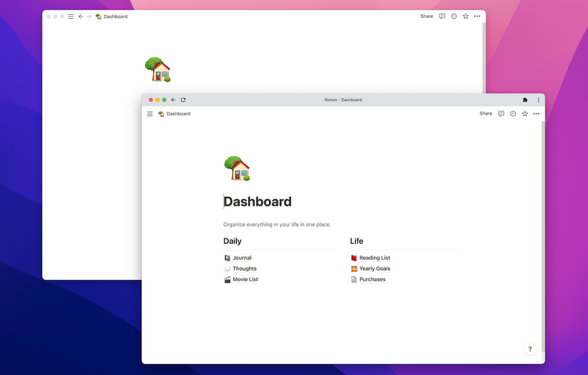Open the Yearly Goals page link
Viewport: 588px width, 375px height.
(x=375, y=269)
